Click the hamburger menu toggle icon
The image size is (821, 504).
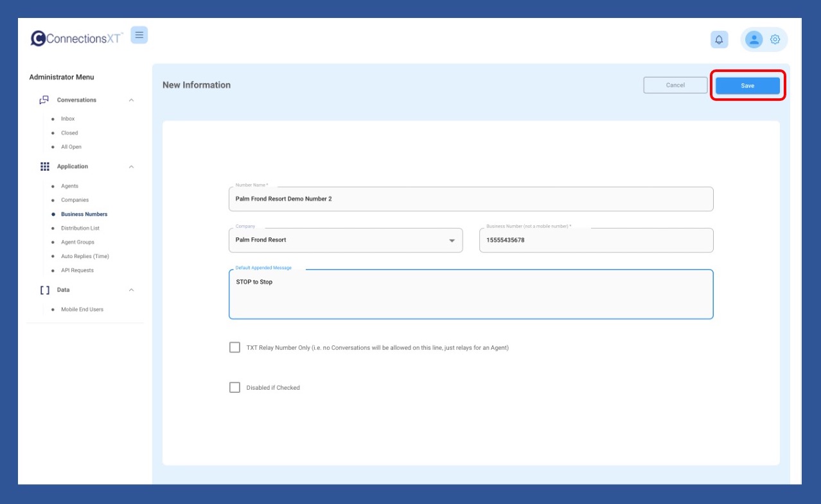click(x=139, y=35)
